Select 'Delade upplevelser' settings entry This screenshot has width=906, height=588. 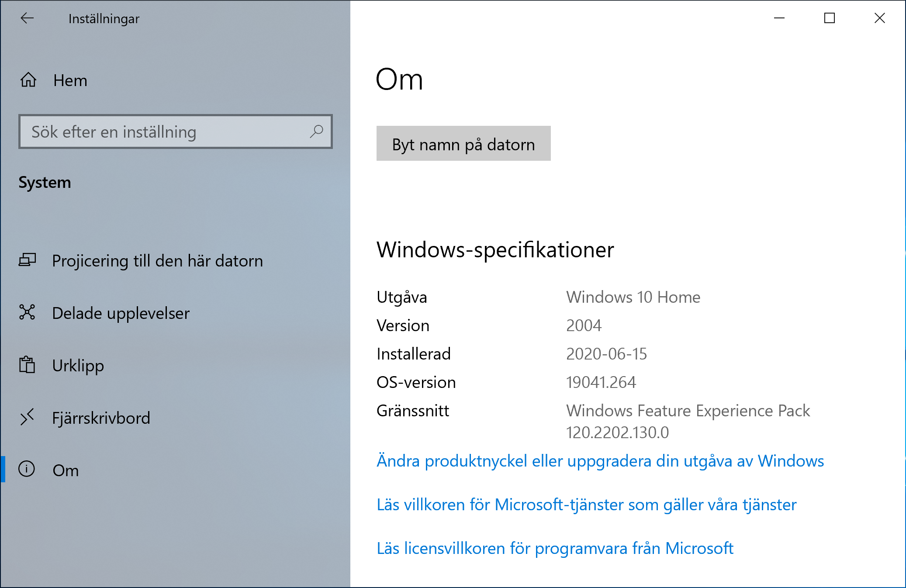click(120, 313)
